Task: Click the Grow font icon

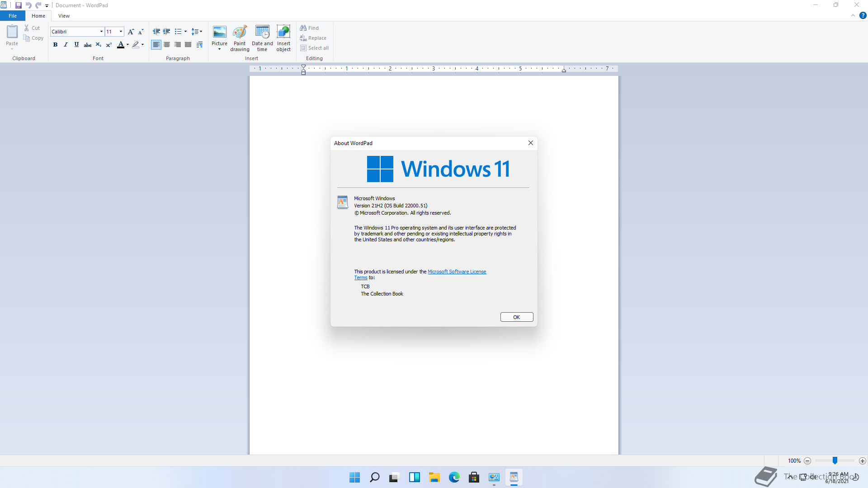Action: [131, 32]
